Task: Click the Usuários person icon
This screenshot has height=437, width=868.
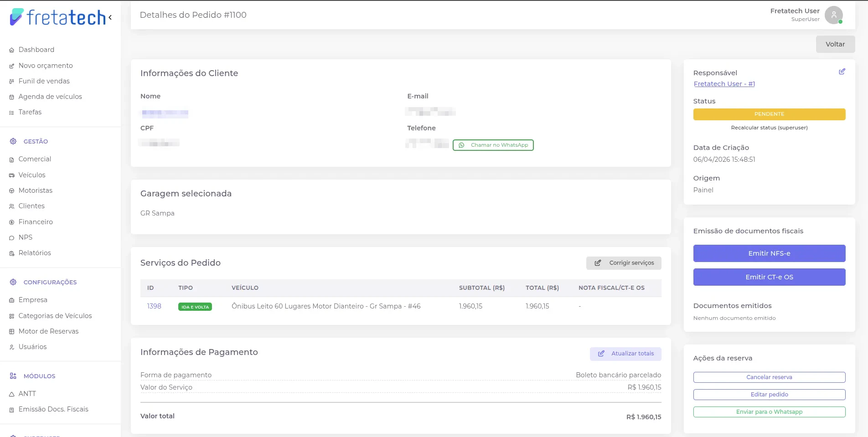Action: click(12, 347)
